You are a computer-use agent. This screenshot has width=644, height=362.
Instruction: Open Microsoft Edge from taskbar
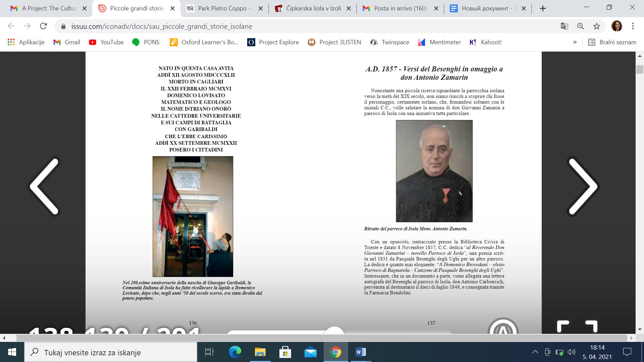point(235,352)
